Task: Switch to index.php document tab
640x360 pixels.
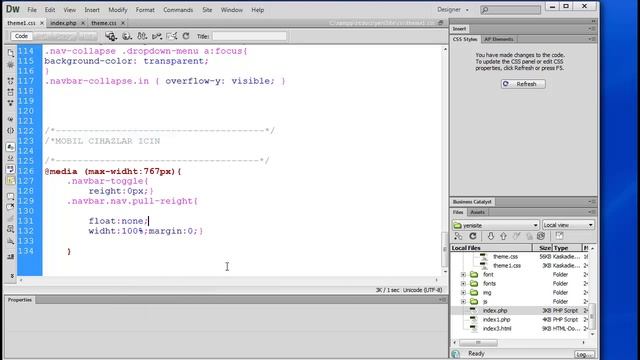Action: pyautogui.click(x=63, y=23)
